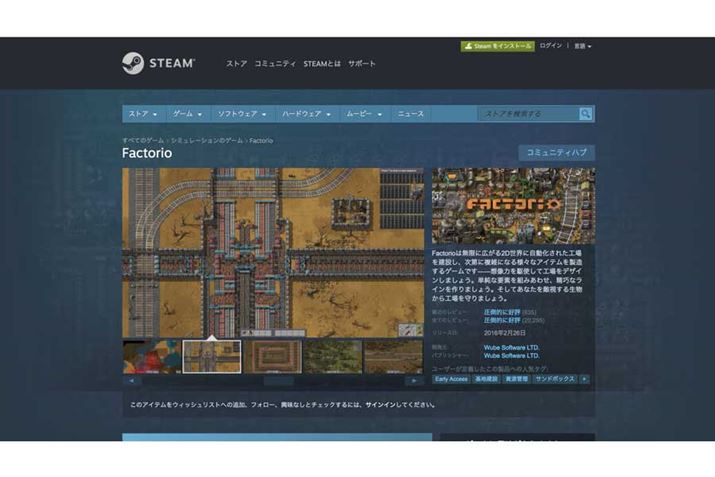The width and height of the screenshot is (715, 477).
Task: Expand the ムービー dropdown menu
Action: click(363, 114)
